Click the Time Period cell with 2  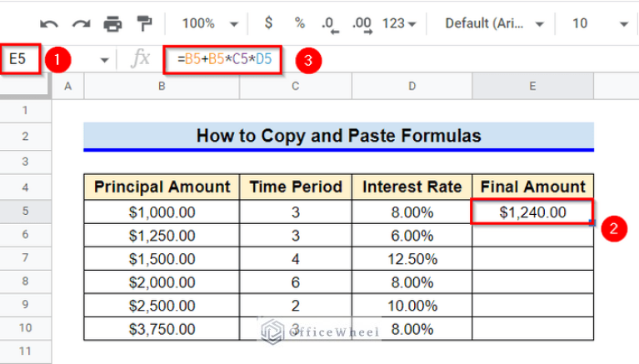[296, 306]
